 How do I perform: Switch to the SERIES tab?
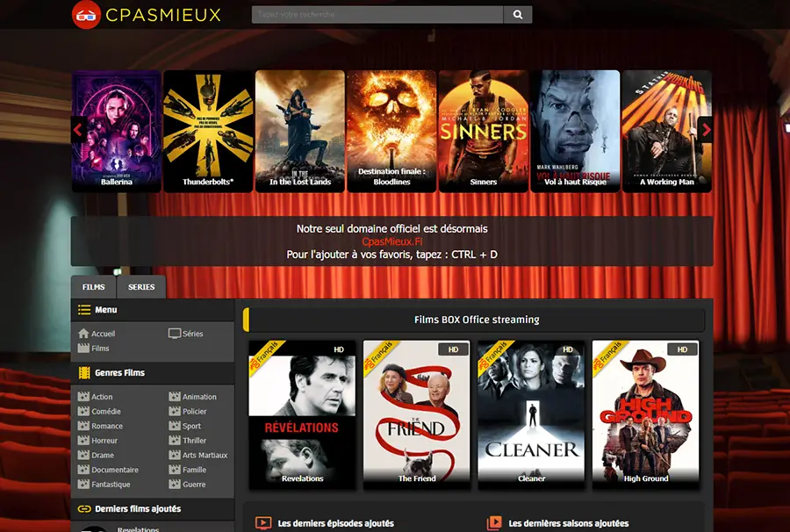tap(141, 287)
